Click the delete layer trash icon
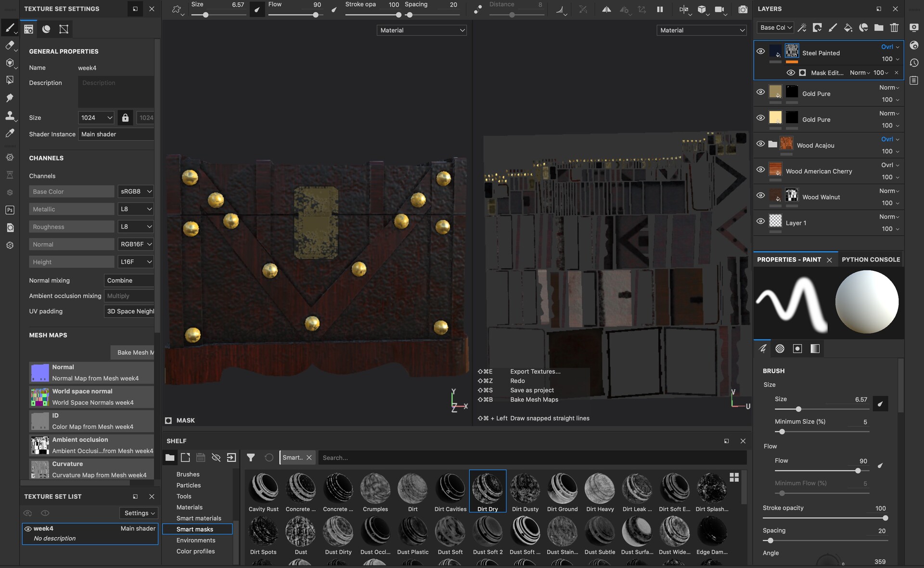 click(894, 27)
